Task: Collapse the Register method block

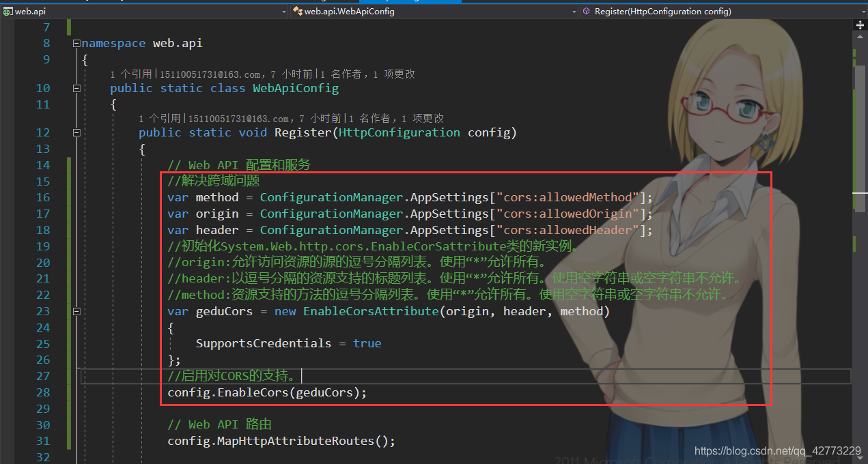Action: 76,132
